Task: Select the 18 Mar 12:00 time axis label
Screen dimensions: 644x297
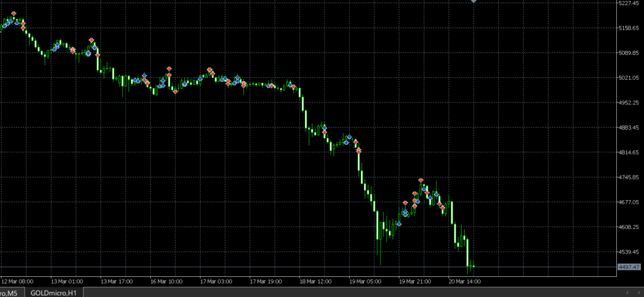Action: (x=315, y=281)
